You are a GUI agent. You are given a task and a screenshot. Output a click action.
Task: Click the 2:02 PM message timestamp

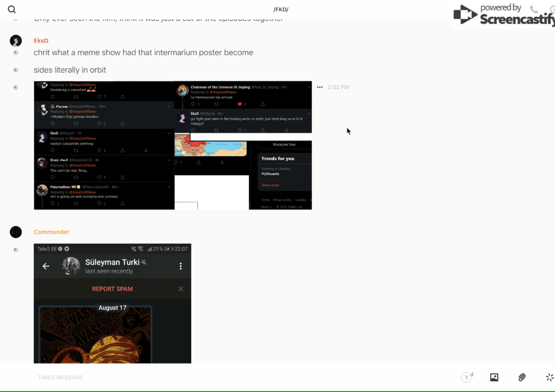tap(339, 87)
